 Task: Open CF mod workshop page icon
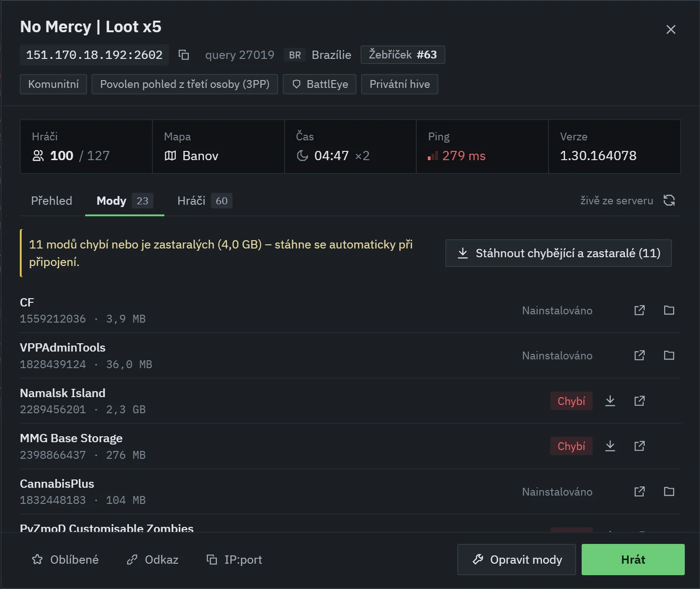[x=640, y=310]
